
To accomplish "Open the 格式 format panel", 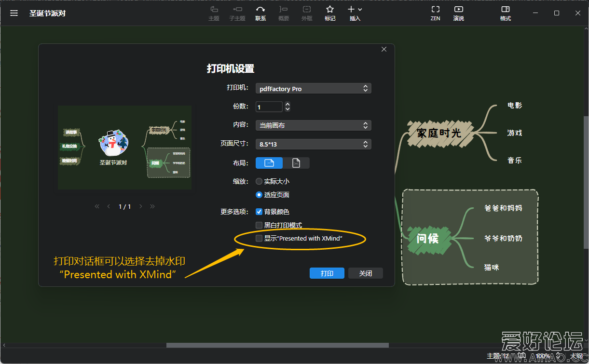I will point(506,13).
